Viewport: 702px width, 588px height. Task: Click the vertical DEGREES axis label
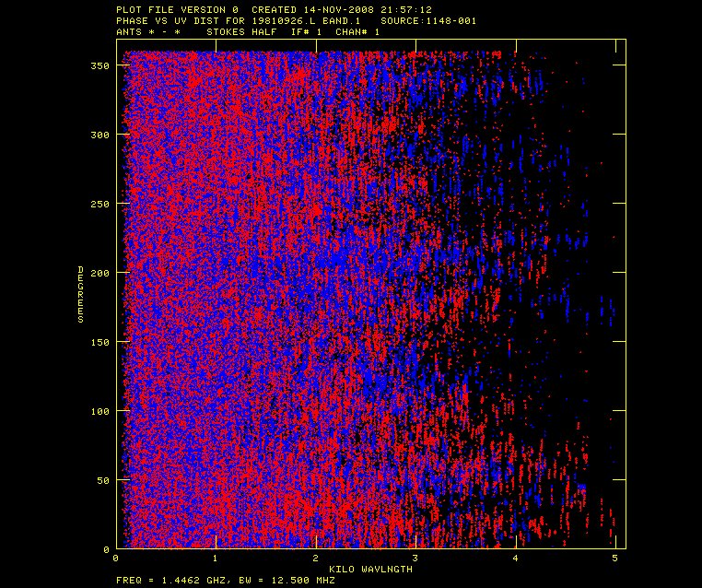click(x=81, y=294)
